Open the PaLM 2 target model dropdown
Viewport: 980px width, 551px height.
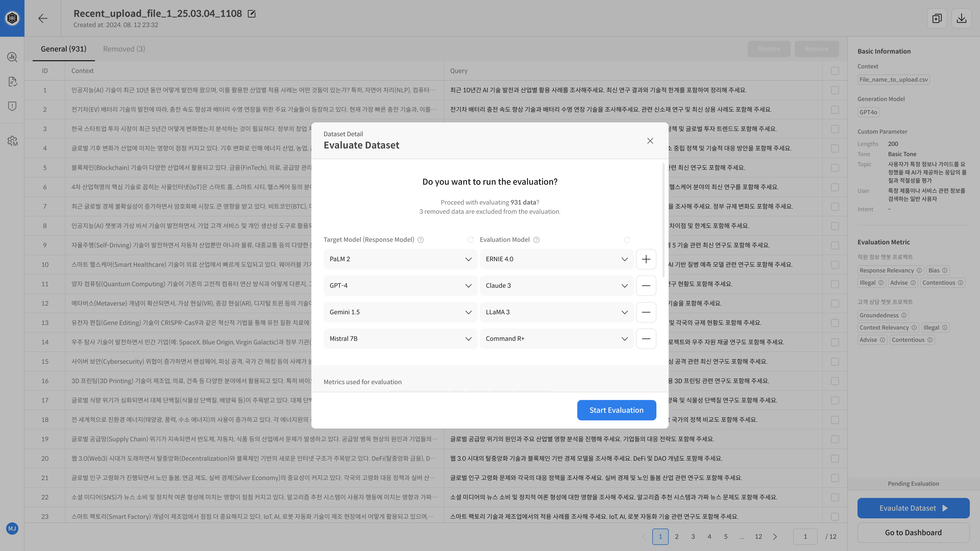click(x=400, y=259)
